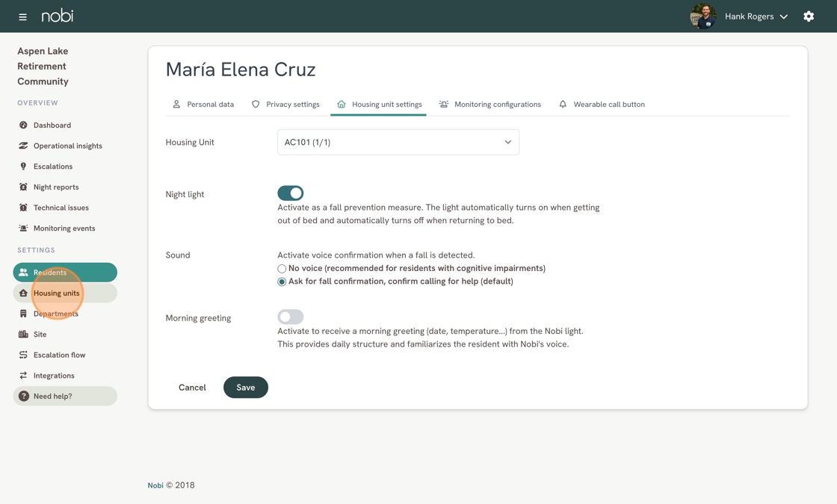This screenshot has height=504, width=837.
Task: Click the Operational insights icon
Action: 23,146
